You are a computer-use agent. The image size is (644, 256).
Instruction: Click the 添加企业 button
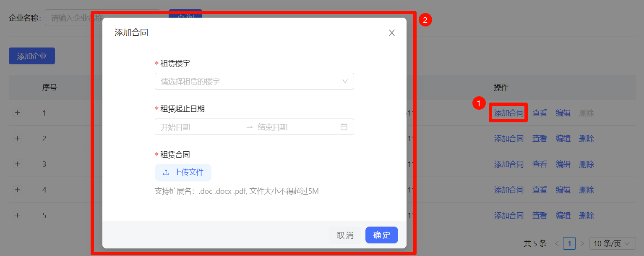tap(32, 56)
